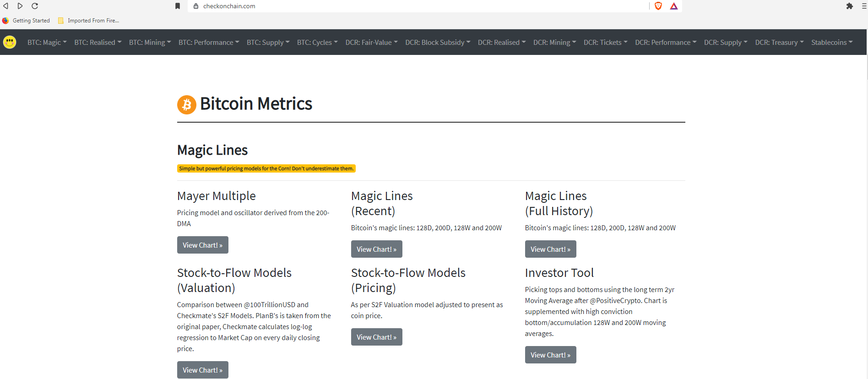This screenshot has height=379, width=868.
Task: Click the browser forward arrow
Action: pyautogui.click(x=20, y=6)
